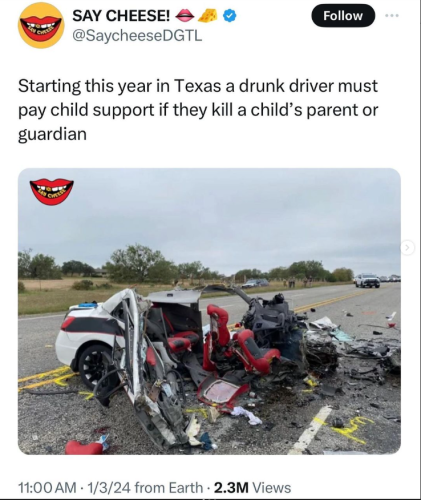This screenshot has width=421, height=500.
Task: Click the 11:00 AM · 1/3/24 timestamp
Action: (x=75, y=488)
